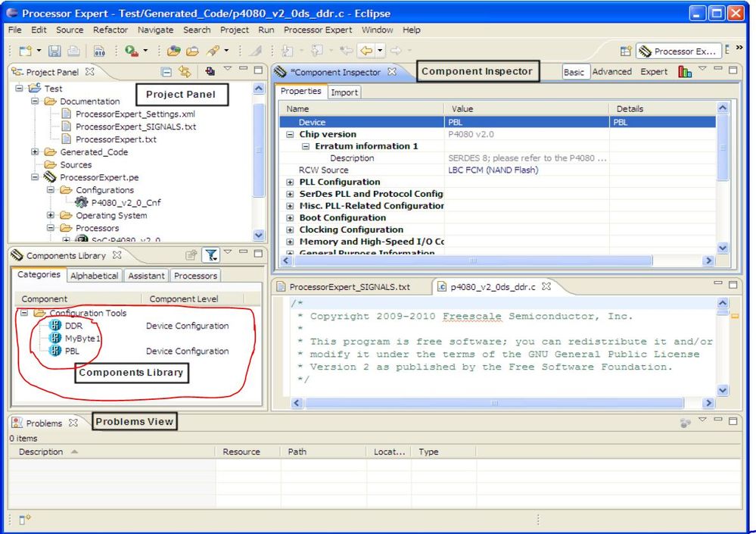This screenshot has height=534, width=756.
Task: Click the Processor Expert perspective button
Action: click(x=679, y=52)
